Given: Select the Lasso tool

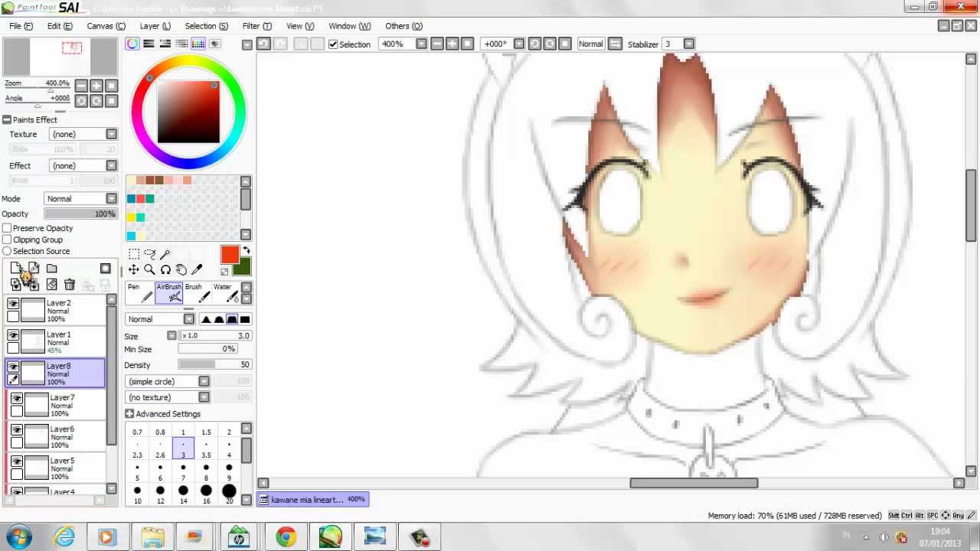Looking at the screenshot, I should tap(150, 254).
